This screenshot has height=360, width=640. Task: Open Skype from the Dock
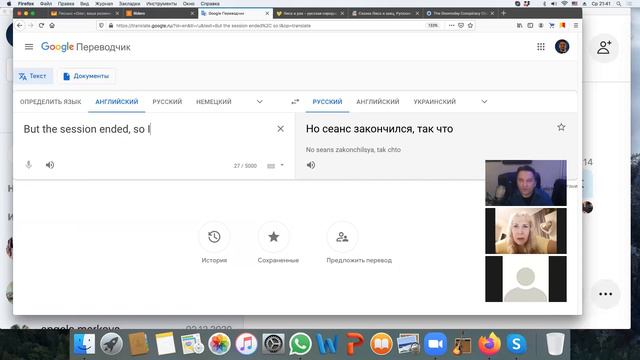[x=516, y=344]
